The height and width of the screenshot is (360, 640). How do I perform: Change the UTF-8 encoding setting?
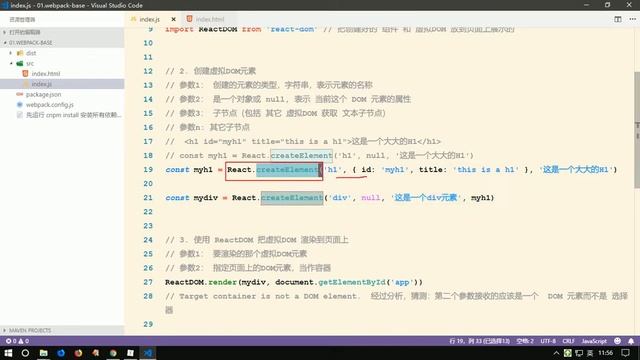click(548, 341)
